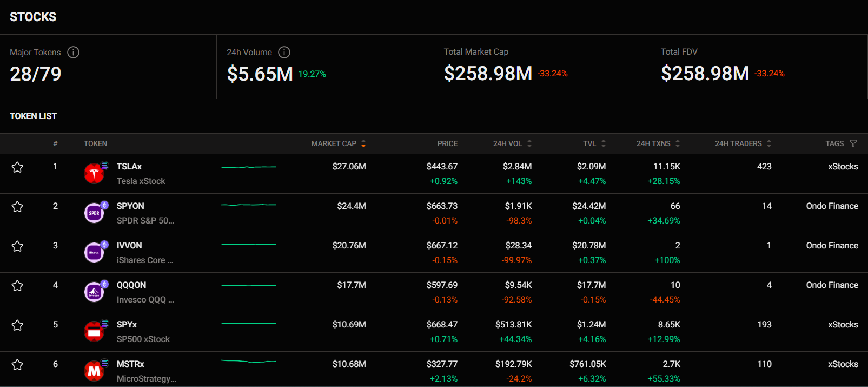Click the 423 traders count
The image size is (868, 387).
[764, 167]
